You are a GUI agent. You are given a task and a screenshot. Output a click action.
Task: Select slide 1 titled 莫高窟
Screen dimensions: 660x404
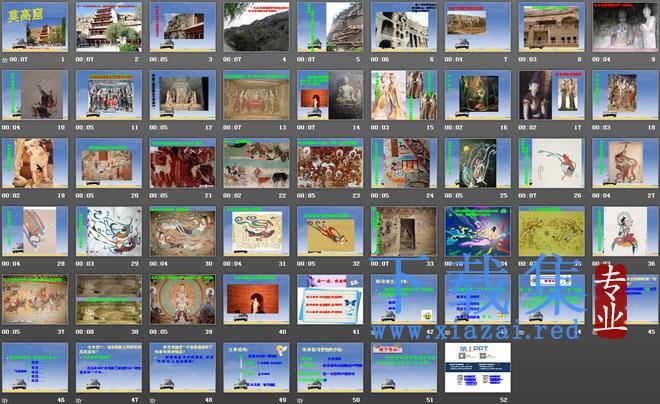click(35, 27)
